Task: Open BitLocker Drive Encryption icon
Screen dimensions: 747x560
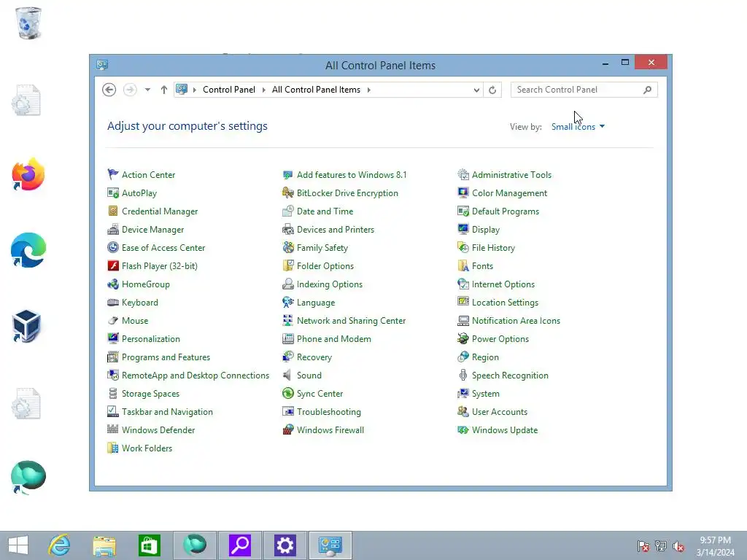Action: tap(287, 192)
